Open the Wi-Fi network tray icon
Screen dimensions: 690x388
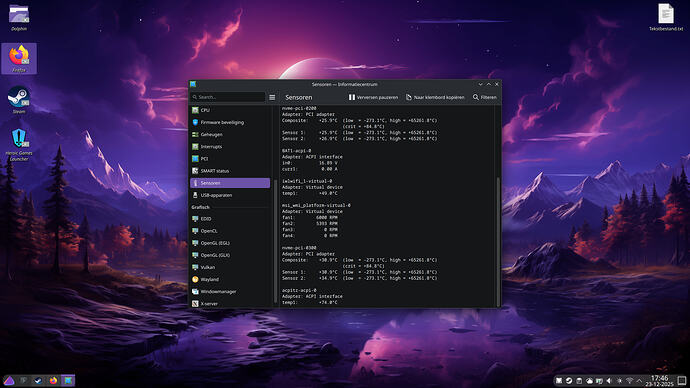point(630,381)
